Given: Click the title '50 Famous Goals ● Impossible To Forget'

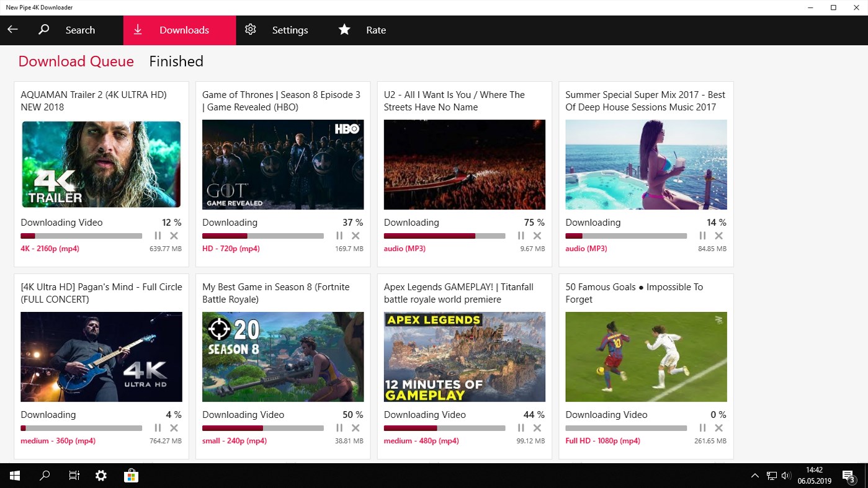Looking at the screenshot, I should point(634,293).
